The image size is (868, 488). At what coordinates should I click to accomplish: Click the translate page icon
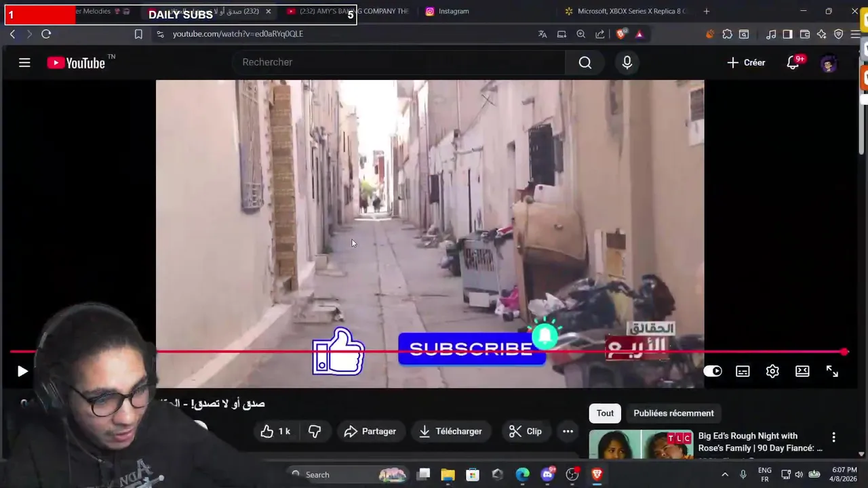[x=542, y=34]
